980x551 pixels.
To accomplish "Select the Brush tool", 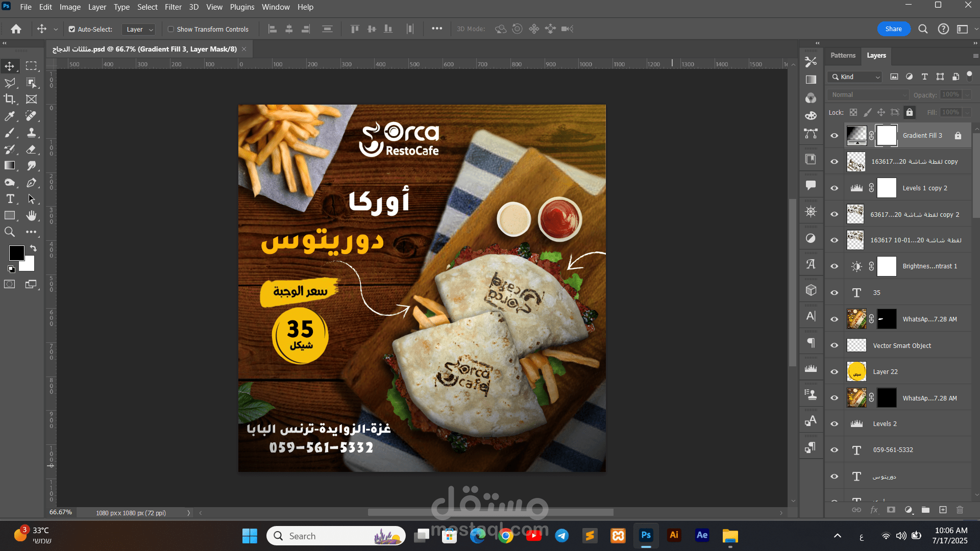I will 10,133.
